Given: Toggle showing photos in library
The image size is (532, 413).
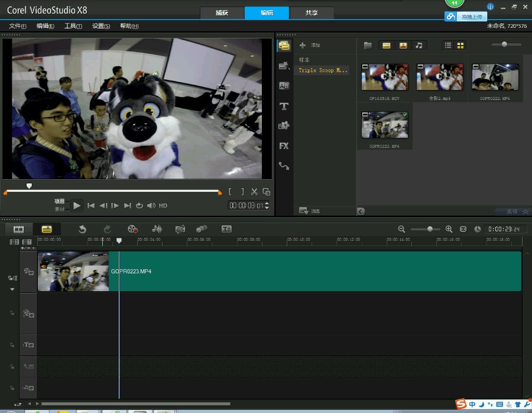Looking at the screenshot, I should point(403,46).
